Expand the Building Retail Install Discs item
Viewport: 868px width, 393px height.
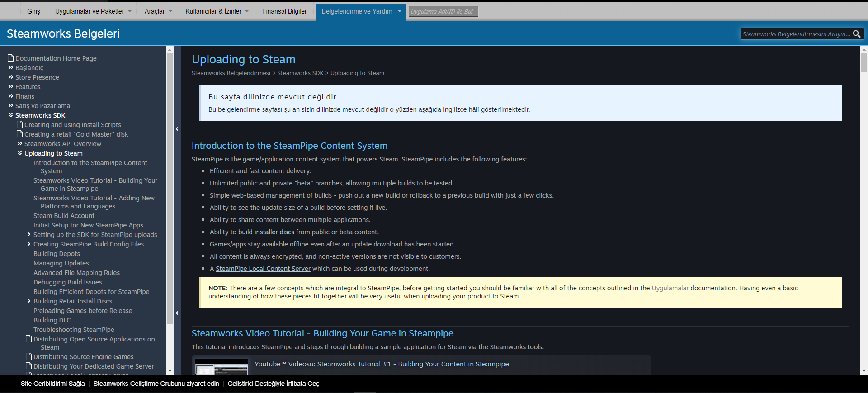(29, 301)
